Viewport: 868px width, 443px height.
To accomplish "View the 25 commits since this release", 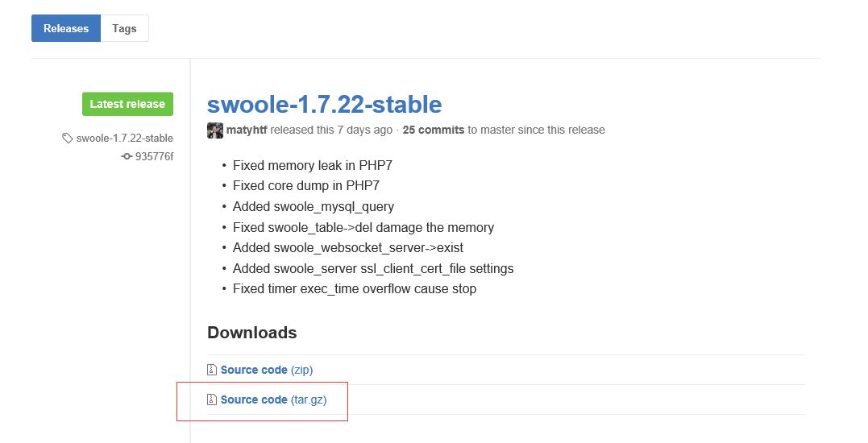I will point(434,130).
